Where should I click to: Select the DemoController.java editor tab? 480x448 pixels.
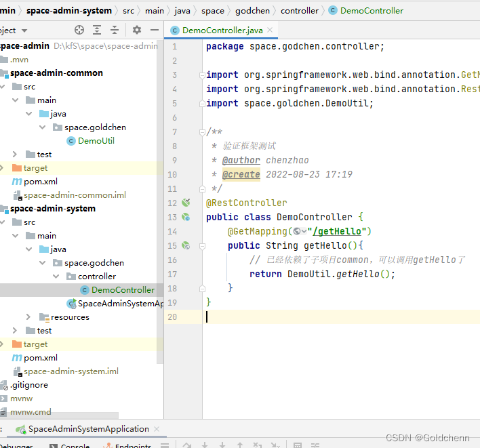pyautogui.click(x=222, y=30)
